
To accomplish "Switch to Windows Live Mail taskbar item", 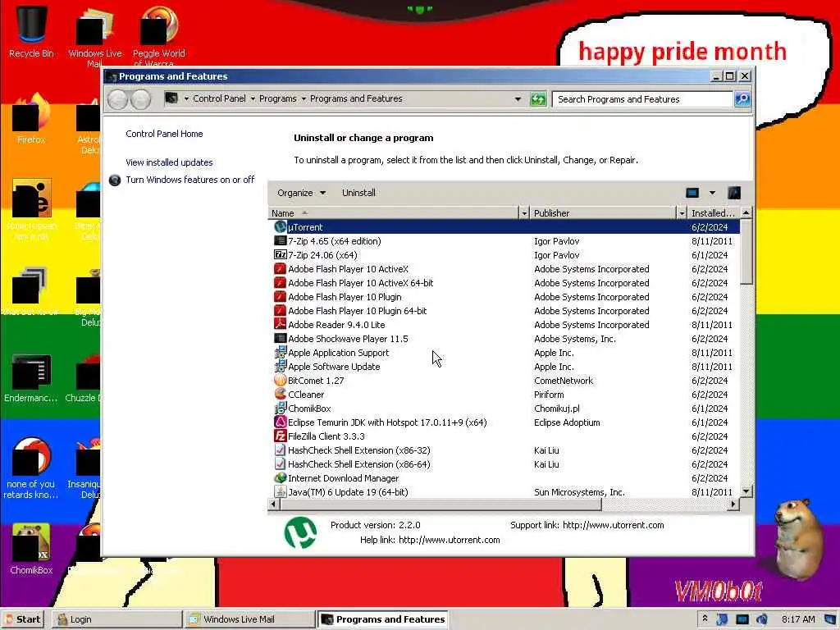I will [250, 619].
